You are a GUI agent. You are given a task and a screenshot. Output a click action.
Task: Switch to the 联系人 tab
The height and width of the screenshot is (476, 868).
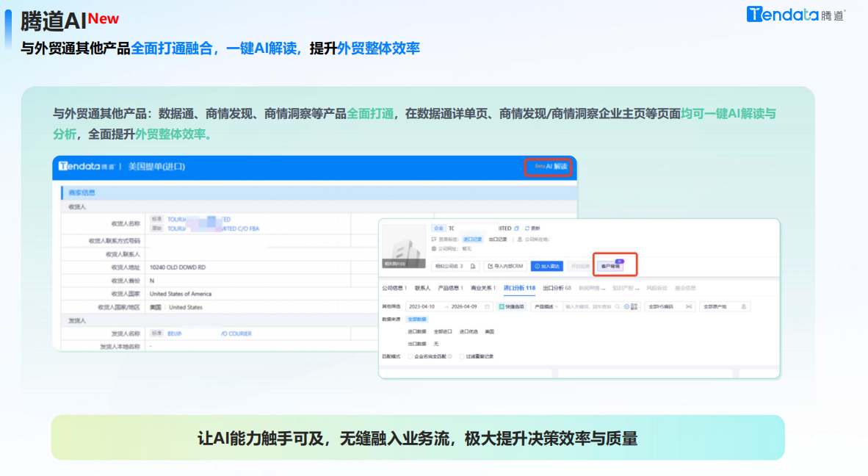422,288
